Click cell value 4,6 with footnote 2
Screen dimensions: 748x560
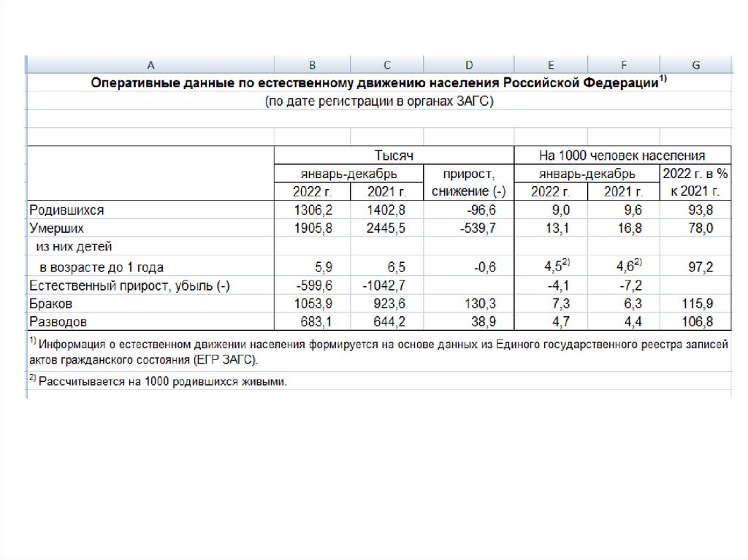(629, 265)
